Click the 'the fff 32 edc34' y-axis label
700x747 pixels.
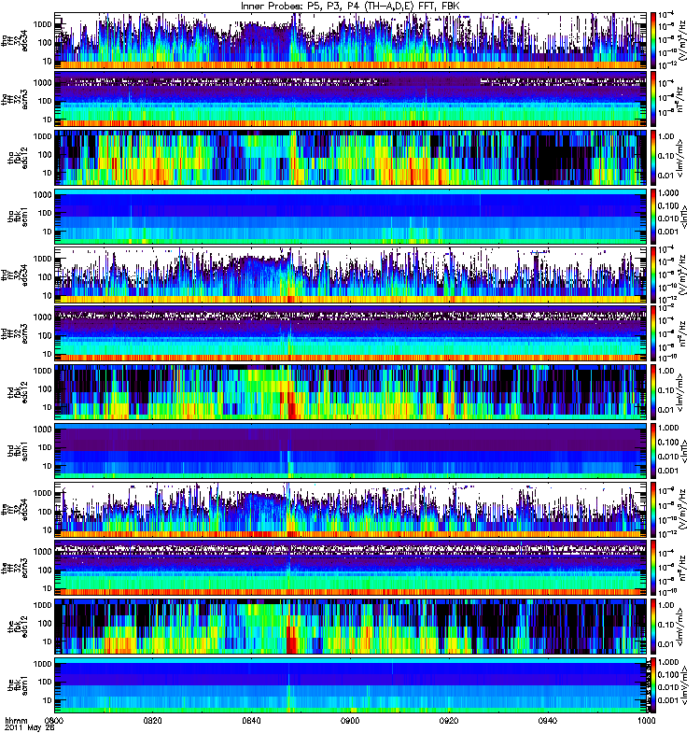(x=14, y=509)
